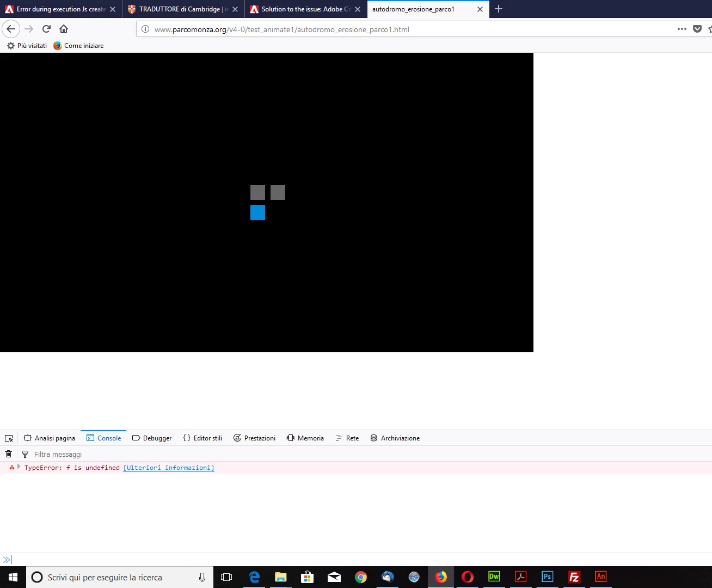
Task: Open the Analisi pagina inspector tab
Action: pyautogui.click(x=50, y=438)
